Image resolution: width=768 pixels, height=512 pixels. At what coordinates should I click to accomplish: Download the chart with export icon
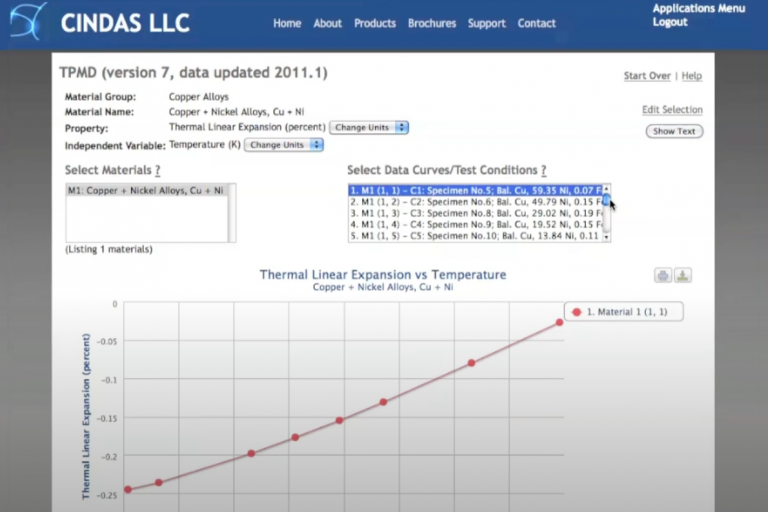pos(683,275)
